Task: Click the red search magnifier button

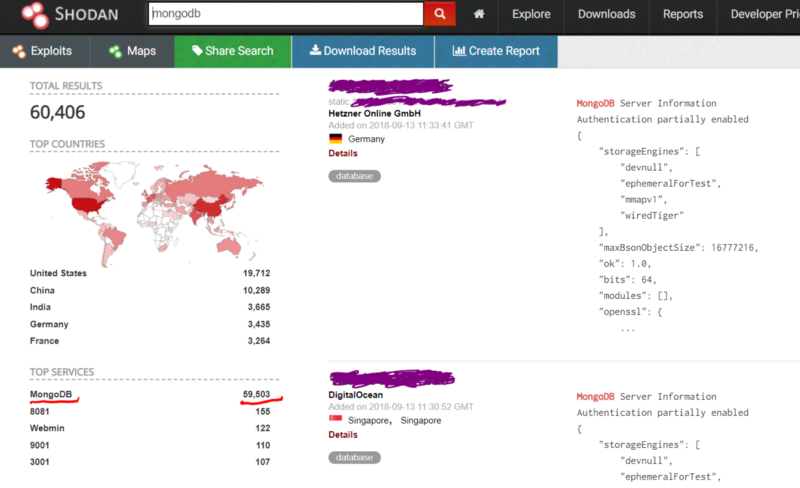Action: coord(440,14)
